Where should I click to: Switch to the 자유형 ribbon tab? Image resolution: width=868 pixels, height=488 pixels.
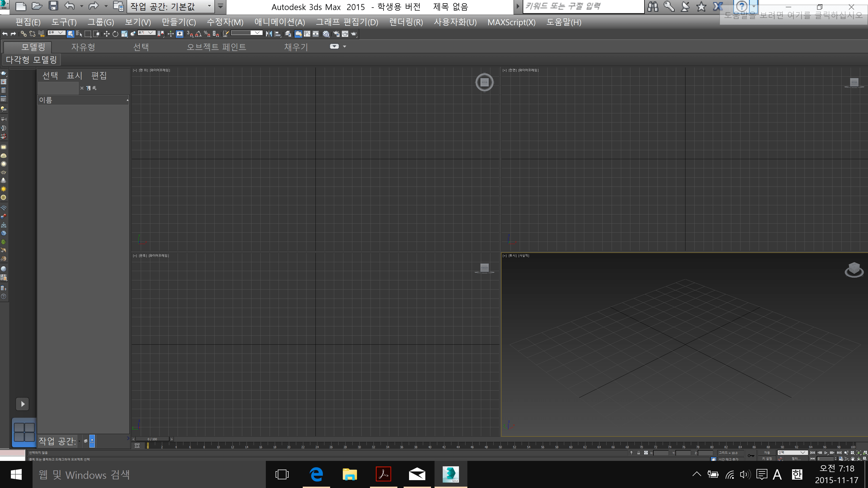(83, 47)
